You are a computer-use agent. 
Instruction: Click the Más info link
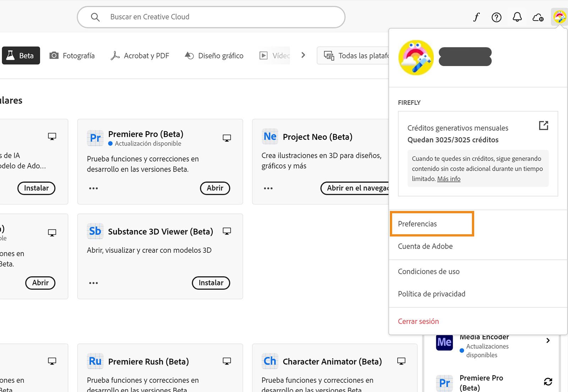[449, 179]
